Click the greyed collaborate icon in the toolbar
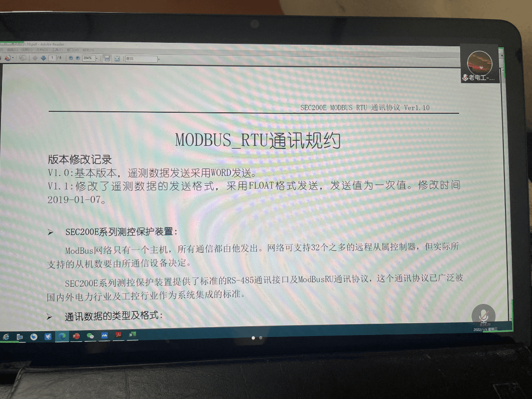The image size is (532, 399). coord(23,58)
